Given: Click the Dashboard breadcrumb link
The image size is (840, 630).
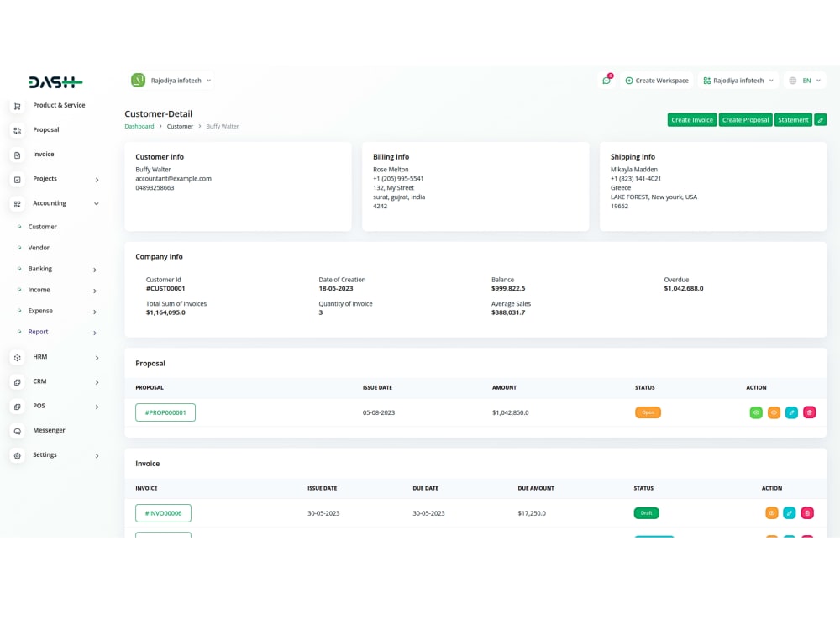Looking at the screenshot, I should point(139,126).
